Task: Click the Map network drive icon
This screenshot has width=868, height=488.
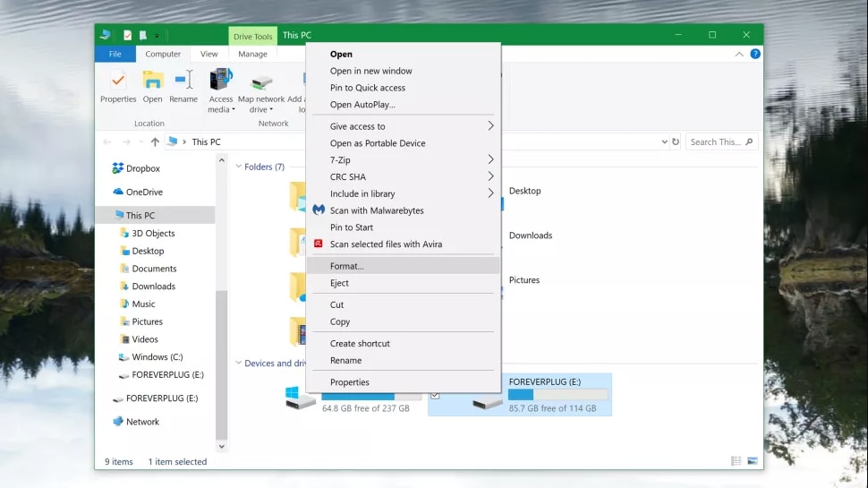Action: (x=261, y=82)
